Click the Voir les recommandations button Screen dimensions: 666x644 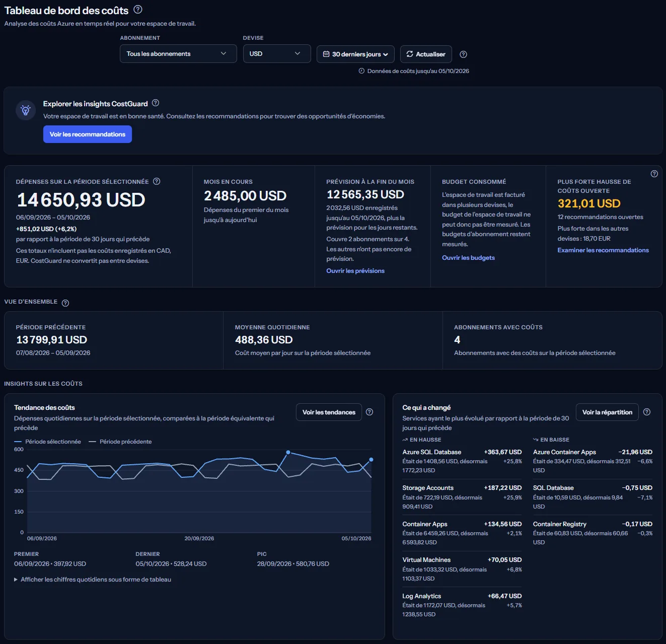(88, 134)
